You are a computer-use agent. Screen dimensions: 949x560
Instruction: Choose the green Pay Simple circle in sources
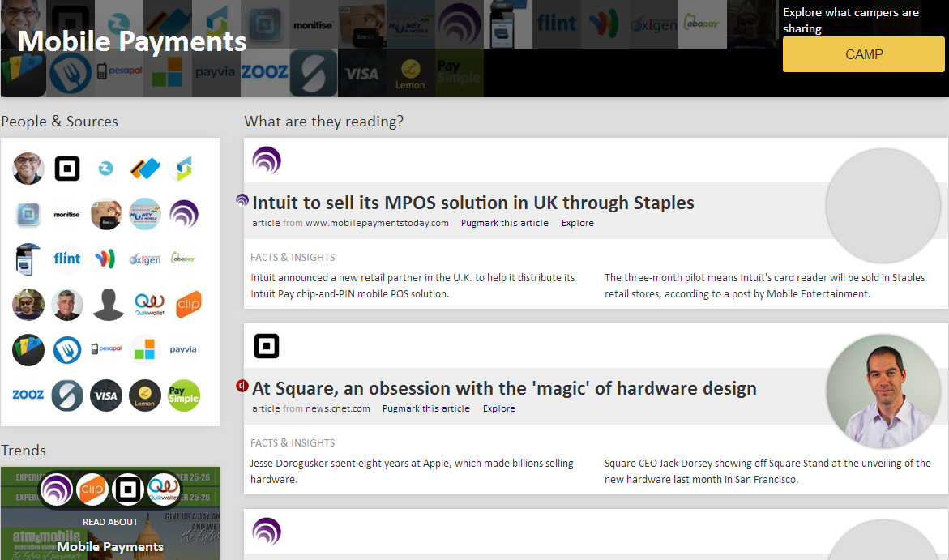[x=183, y=396]
